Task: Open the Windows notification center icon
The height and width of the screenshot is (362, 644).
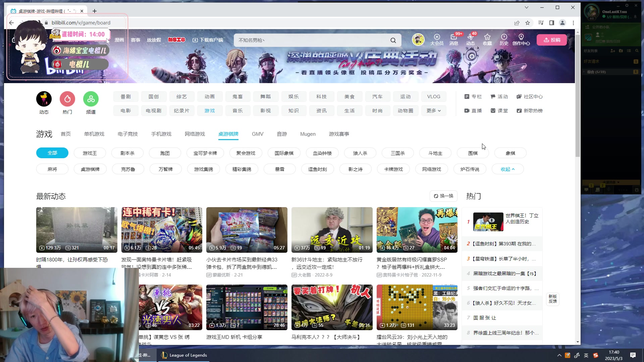Action: (633, 355)
